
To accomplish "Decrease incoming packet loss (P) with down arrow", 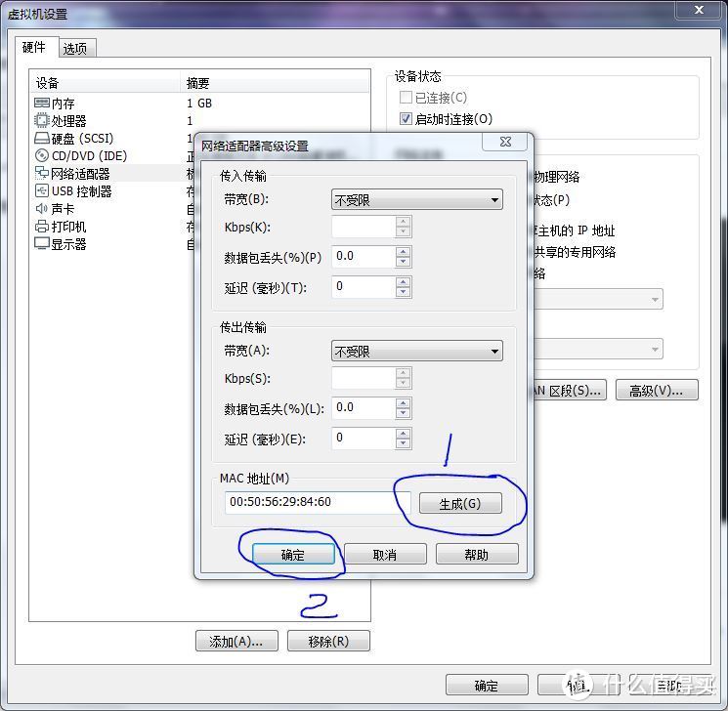I will click(x=403, y=262).
